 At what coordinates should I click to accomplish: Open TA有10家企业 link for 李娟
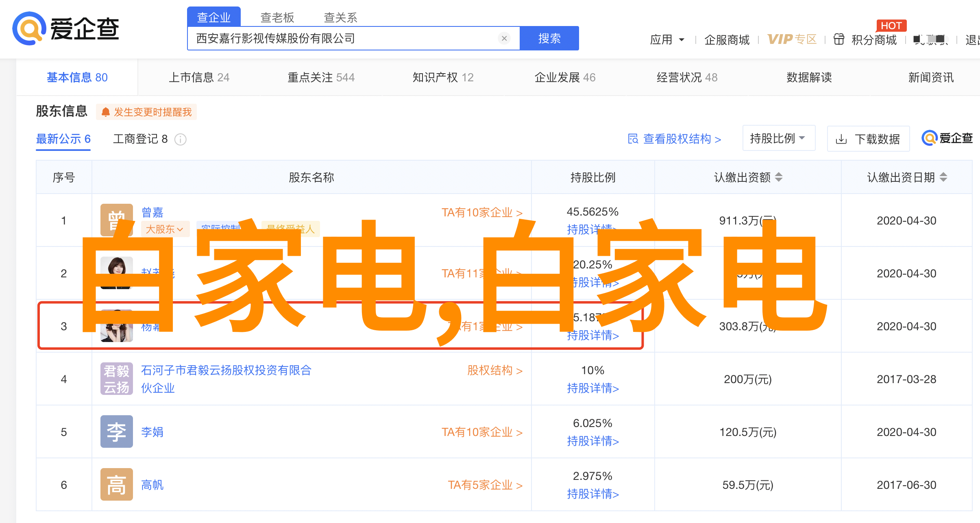click(482, 432)
